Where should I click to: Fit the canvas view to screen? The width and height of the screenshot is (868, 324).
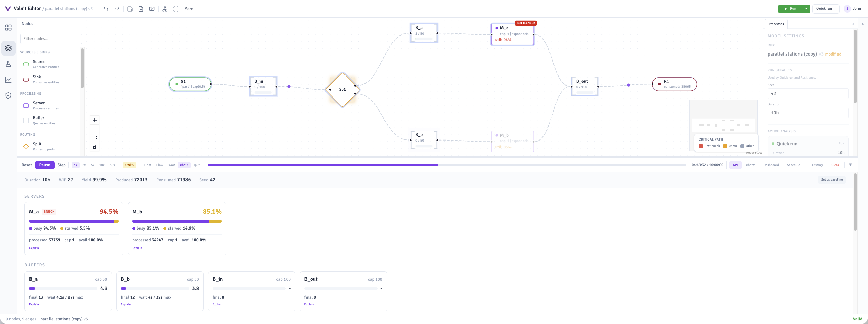(95, 138)
